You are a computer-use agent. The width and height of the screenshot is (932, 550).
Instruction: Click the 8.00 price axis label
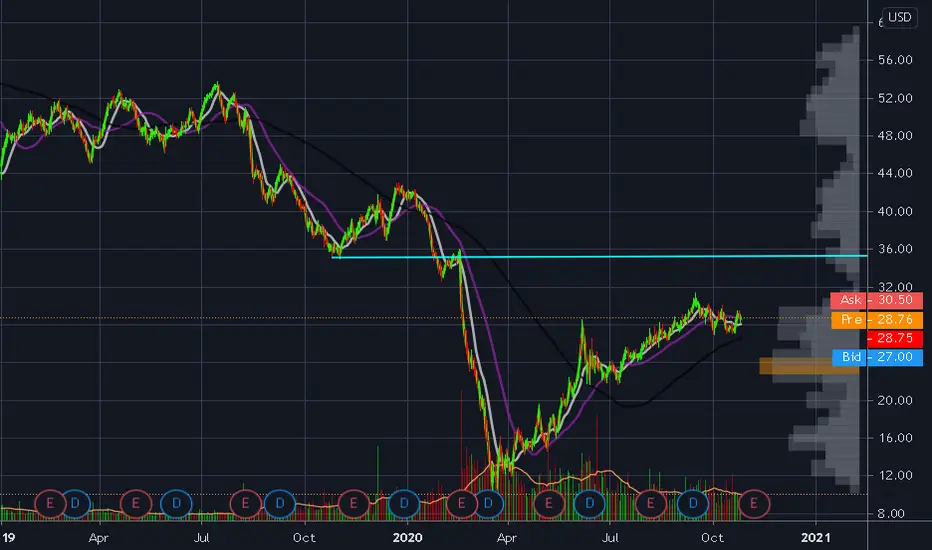click(x=891, y=514)
